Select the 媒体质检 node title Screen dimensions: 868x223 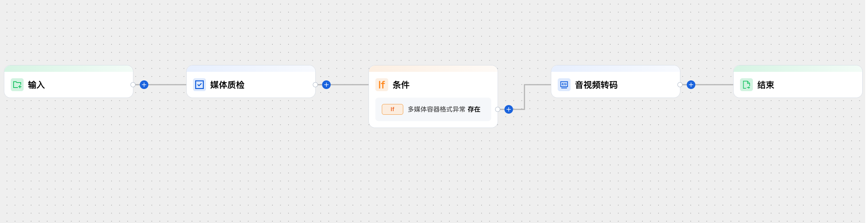click(x=227, y=85)
